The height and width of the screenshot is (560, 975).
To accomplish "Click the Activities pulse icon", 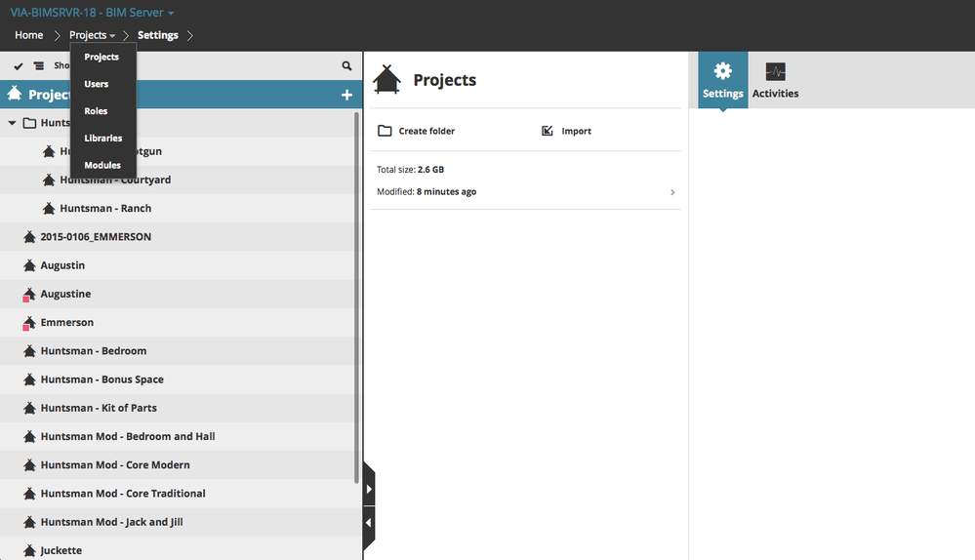I will pos(775,71).
